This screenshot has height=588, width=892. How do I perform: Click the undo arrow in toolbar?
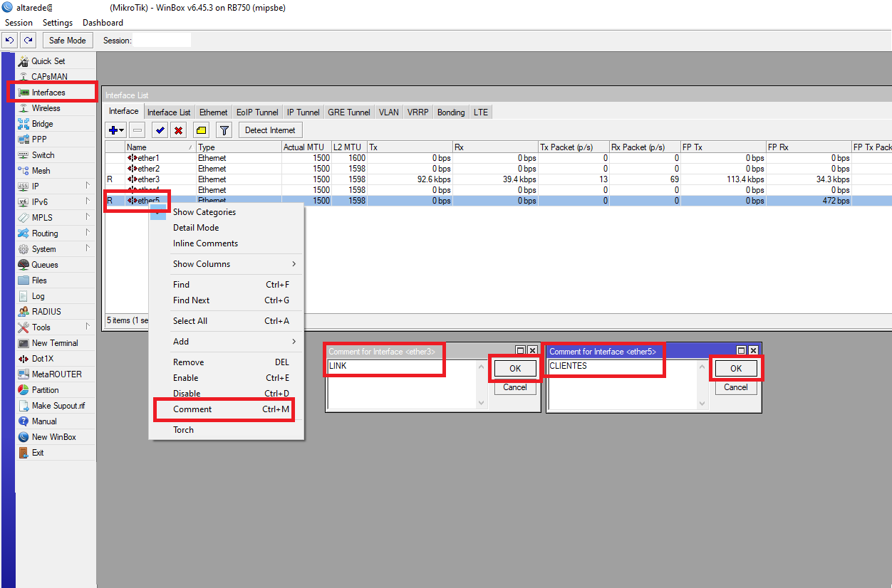(x=10, y=41)
